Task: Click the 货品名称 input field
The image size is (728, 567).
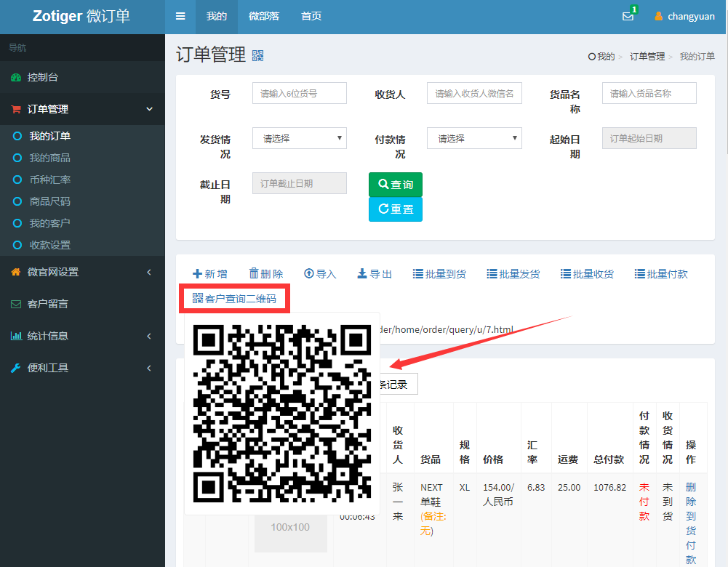Action: (649, 93)
